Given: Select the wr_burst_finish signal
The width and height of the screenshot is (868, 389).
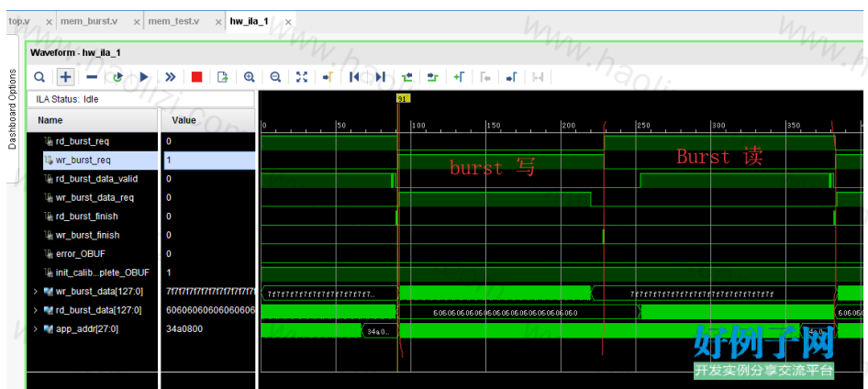Looking at the screenshot, I should pos(87,235).
